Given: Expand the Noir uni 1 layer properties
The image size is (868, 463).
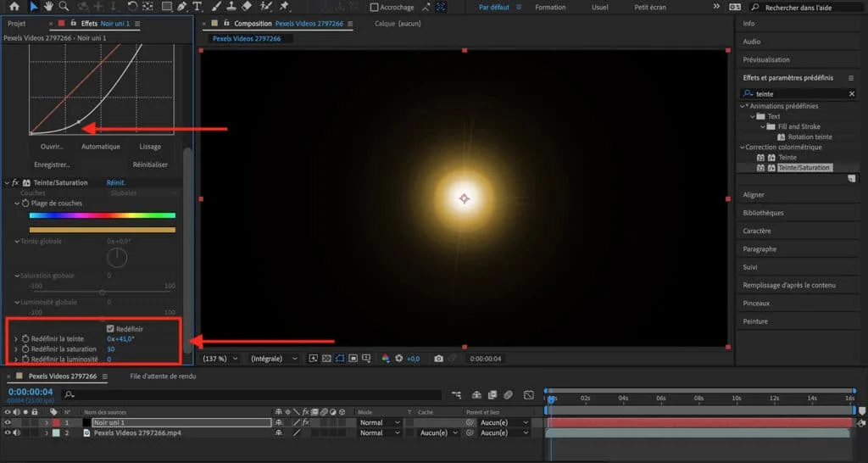Looking at the screenshot, I should (47, 422).
